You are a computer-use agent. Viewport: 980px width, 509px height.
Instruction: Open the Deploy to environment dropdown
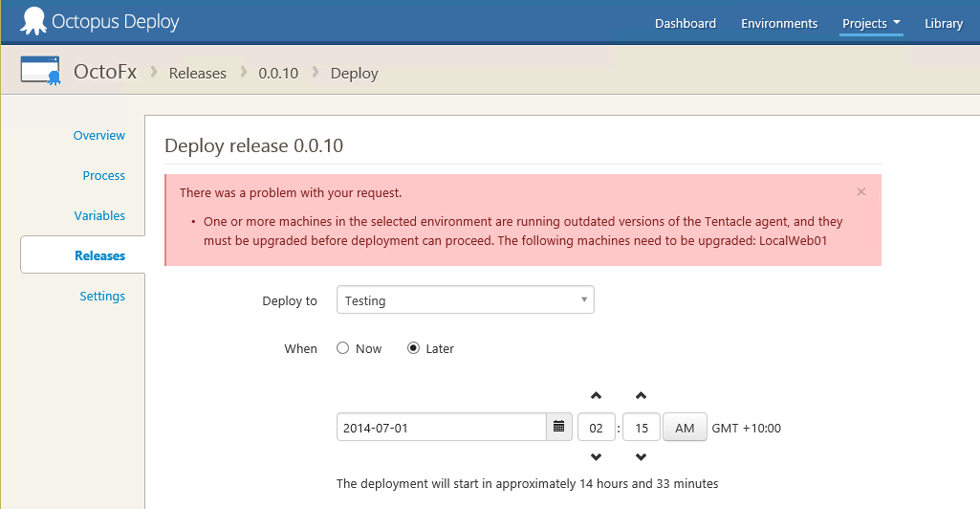click(x=465, y=300)
